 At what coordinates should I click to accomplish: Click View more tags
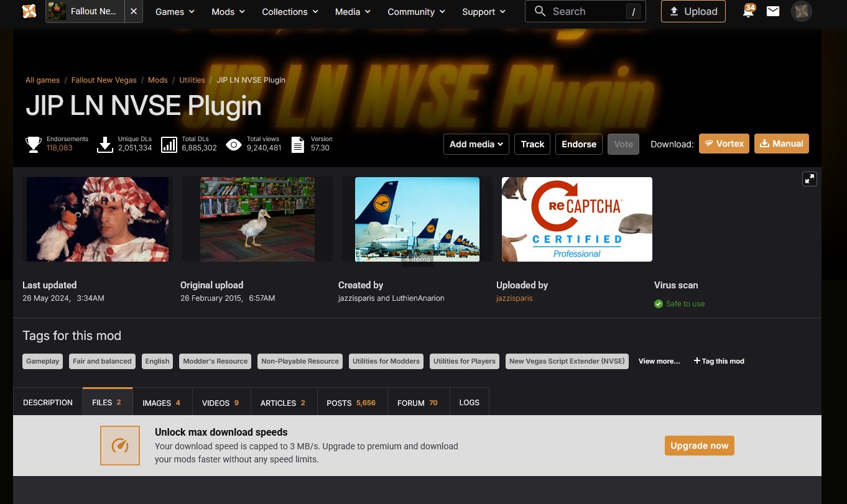point(659,361)
